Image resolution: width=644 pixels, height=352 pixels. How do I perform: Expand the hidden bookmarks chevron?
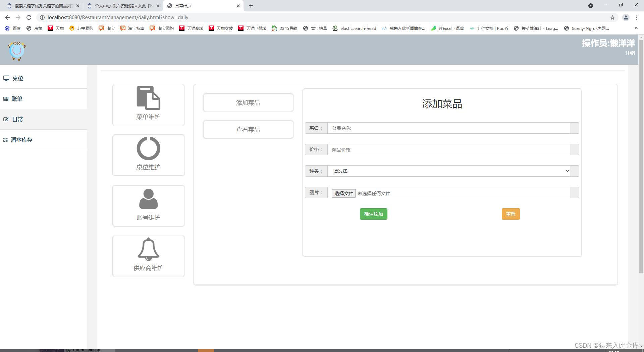click(636, 28)
